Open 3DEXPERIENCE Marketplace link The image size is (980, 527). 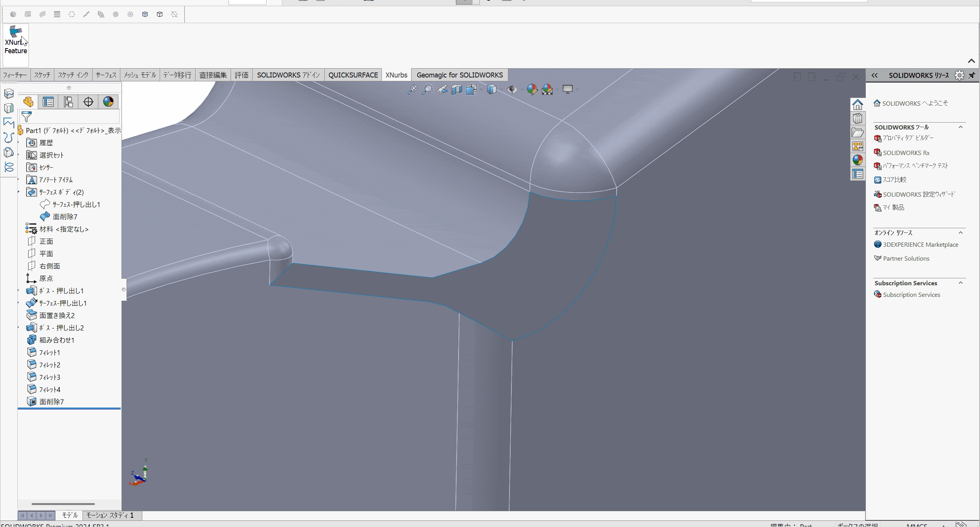point(921,245)
